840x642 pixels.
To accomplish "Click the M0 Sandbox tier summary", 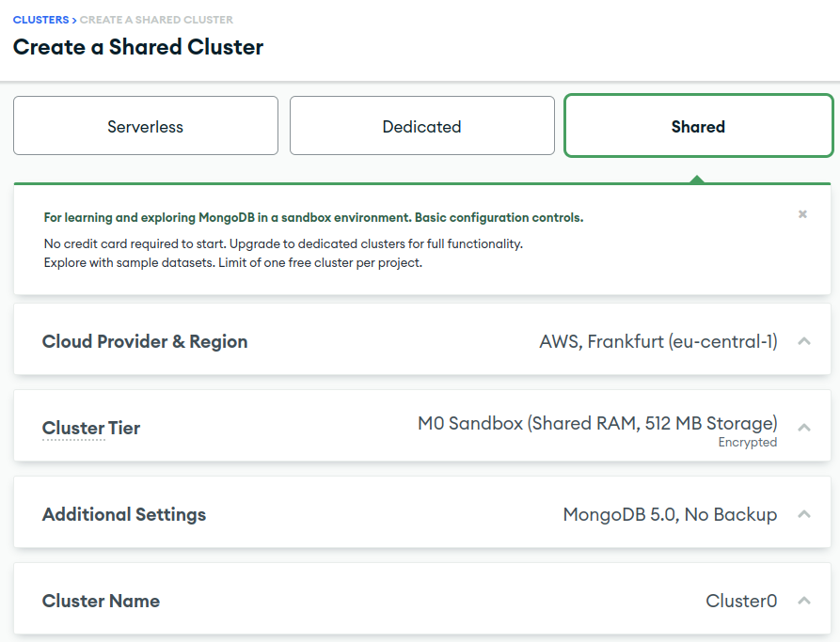I will pyautogui.click(x=597, y=424).
